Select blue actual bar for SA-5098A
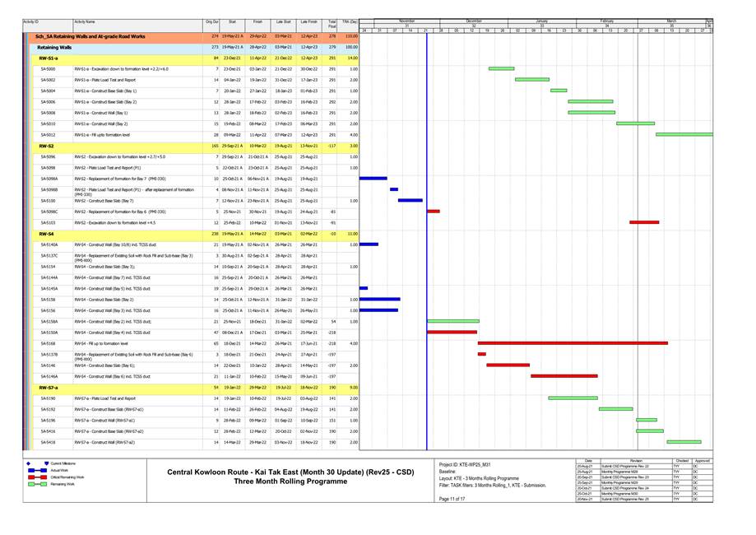Image resolution: width=756 pixels, height=535 pixels. pyautogui.click(x=373, y=179)
